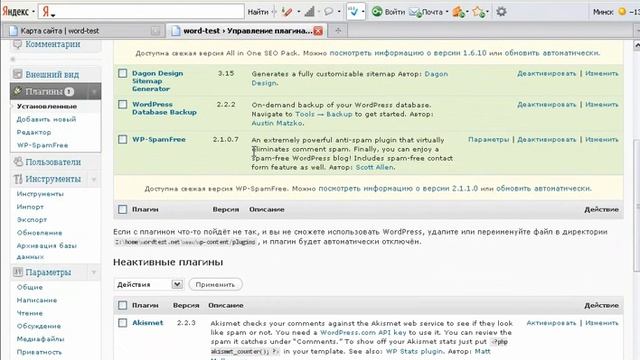Open dropdown arrow next to speech bubble icon
Image resolution: width=640 pixels, height=360 pixels.
pyautogui.click(x=339, y=12)
